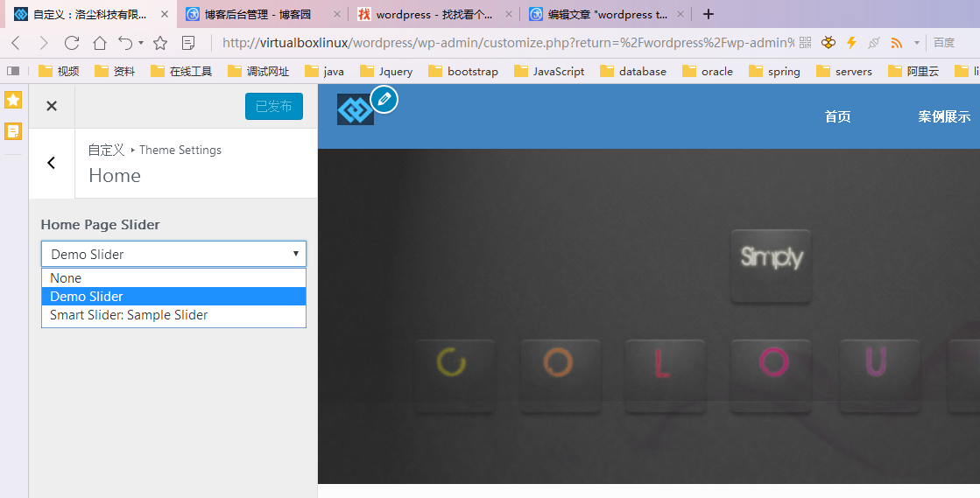Viewport: 980px width, 498px height.
Task: Close the customizer with X
Action: [x=52, y=106]
